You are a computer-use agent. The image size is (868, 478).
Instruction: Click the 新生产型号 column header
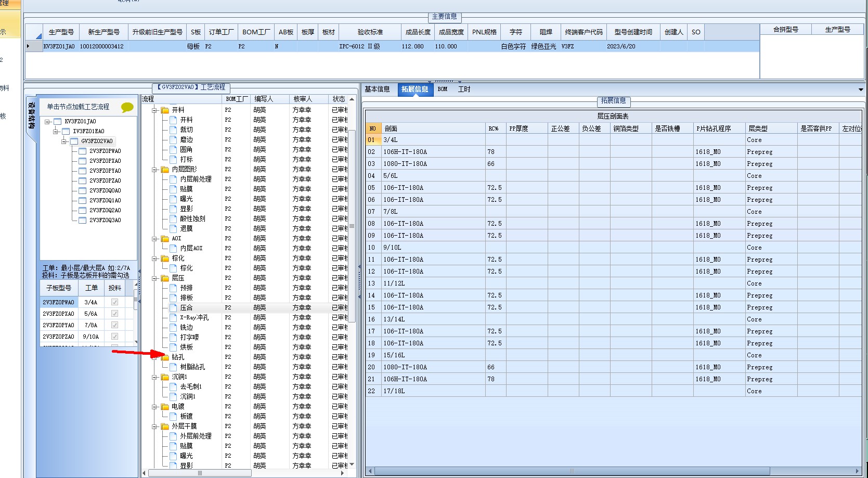(103, 32)
